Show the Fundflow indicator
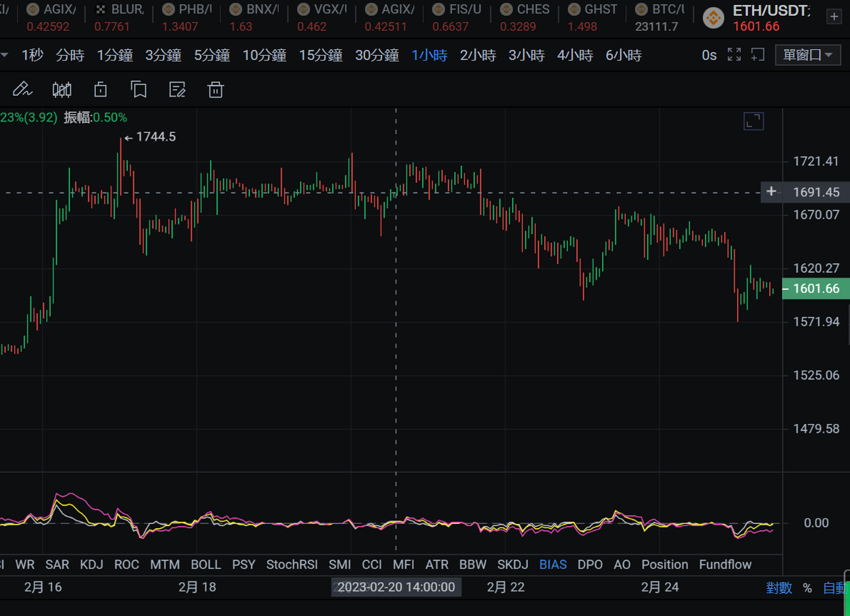Screen dimensions: 850x616 (725, 565)
